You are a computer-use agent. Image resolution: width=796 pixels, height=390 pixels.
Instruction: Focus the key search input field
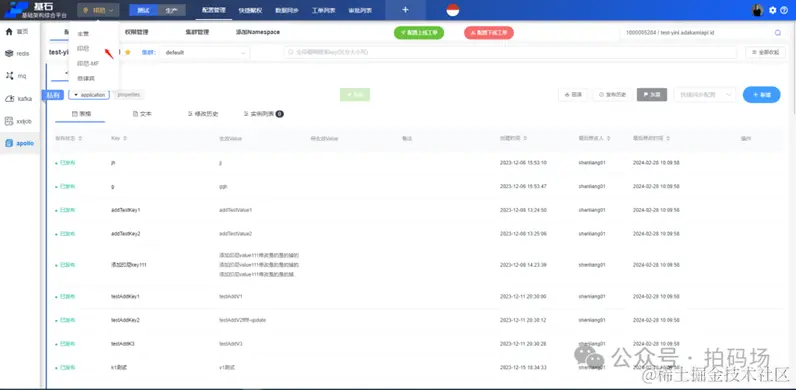tap(510, 52)
